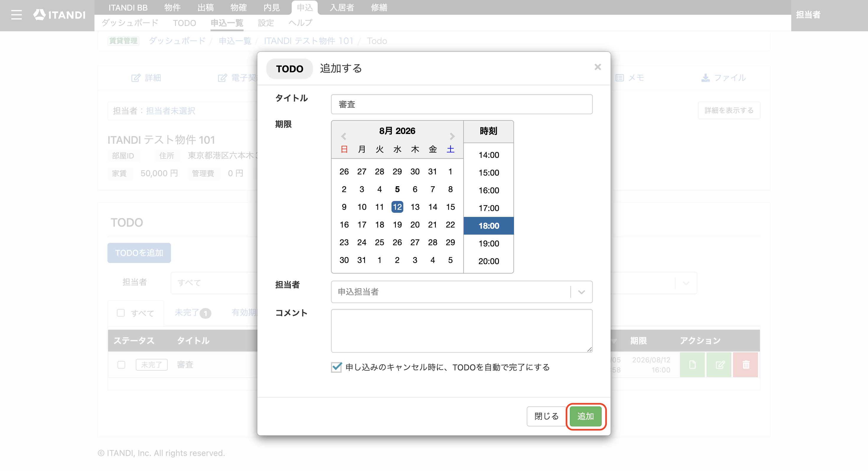The height and width of the screenshot is (471, 868).
Task: Toggle the すべて select-all checkbox
Action: [121, 313]
